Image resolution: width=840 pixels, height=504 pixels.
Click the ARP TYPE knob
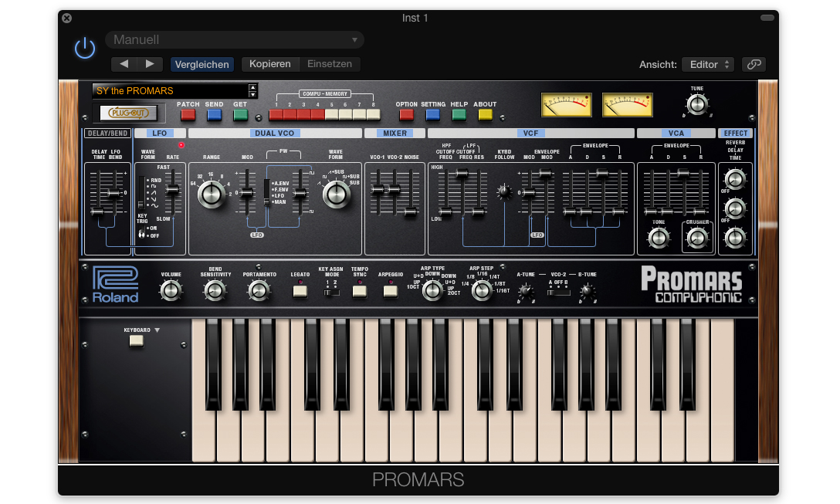coord(432,290)
